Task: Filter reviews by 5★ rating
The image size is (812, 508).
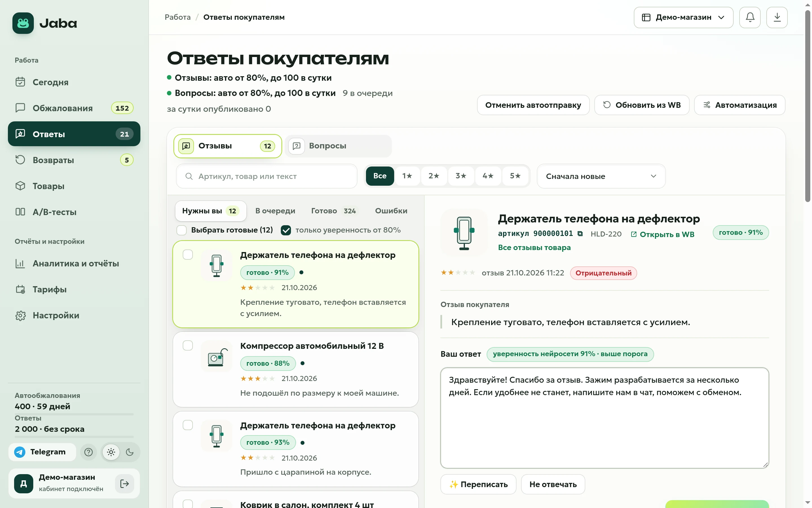Action: click(x=515, y=176)
